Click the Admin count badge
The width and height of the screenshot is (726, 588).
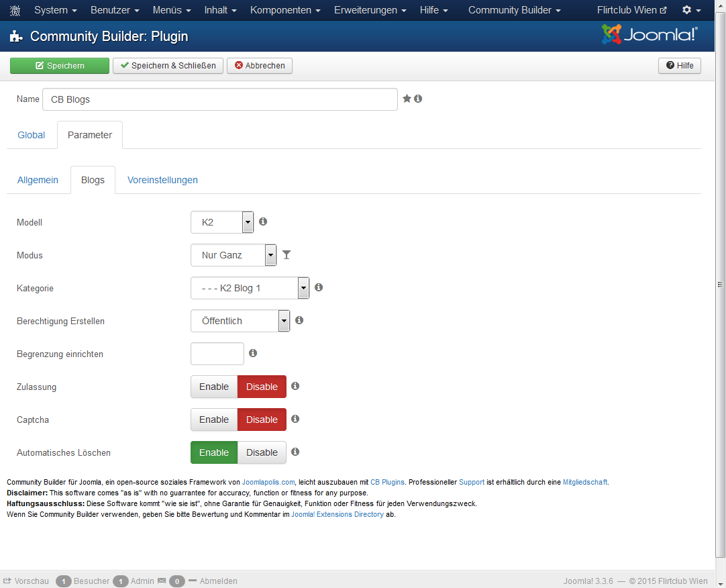click(x=120, y=581)
